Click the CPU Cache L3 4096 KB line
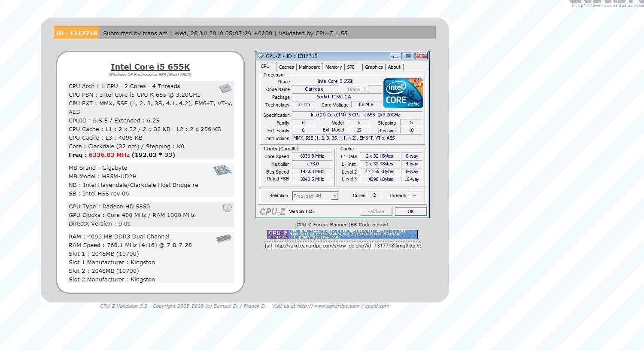Screen dimensions: 644x351 pyautogui.click(x=106, y=137)
